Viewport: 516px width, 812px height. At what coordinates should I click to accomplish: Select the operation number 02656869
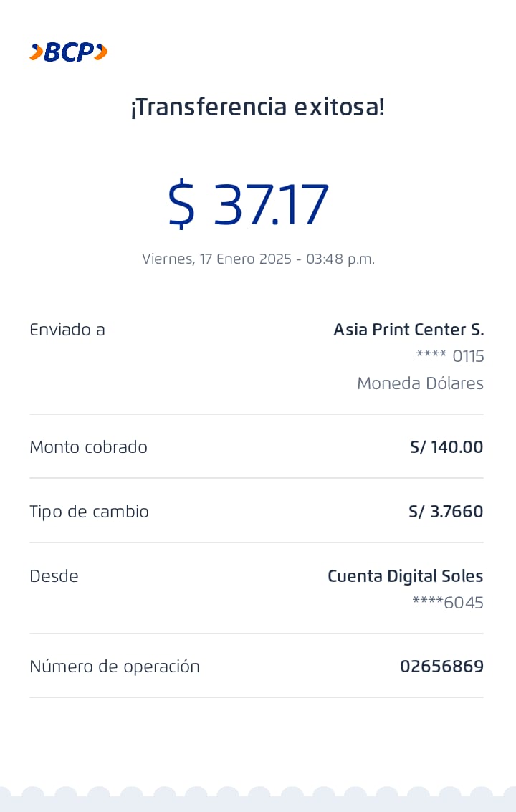[441, 667]
